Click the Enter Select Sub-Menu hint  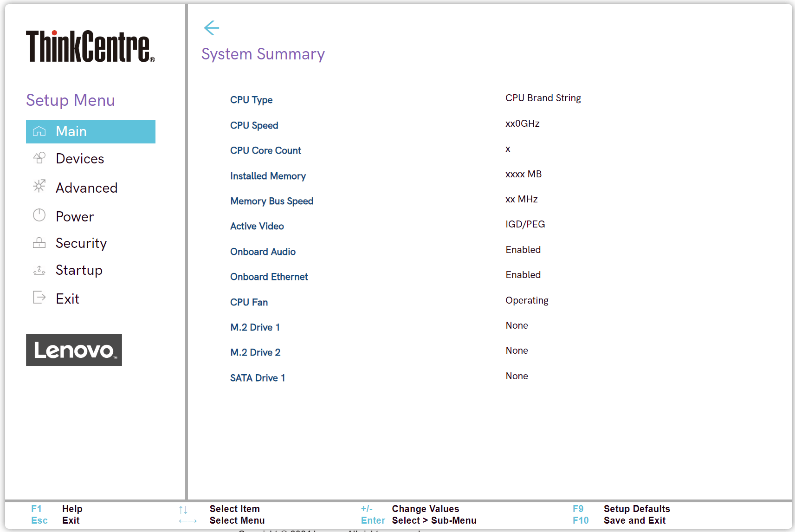(x=419, y=520)
